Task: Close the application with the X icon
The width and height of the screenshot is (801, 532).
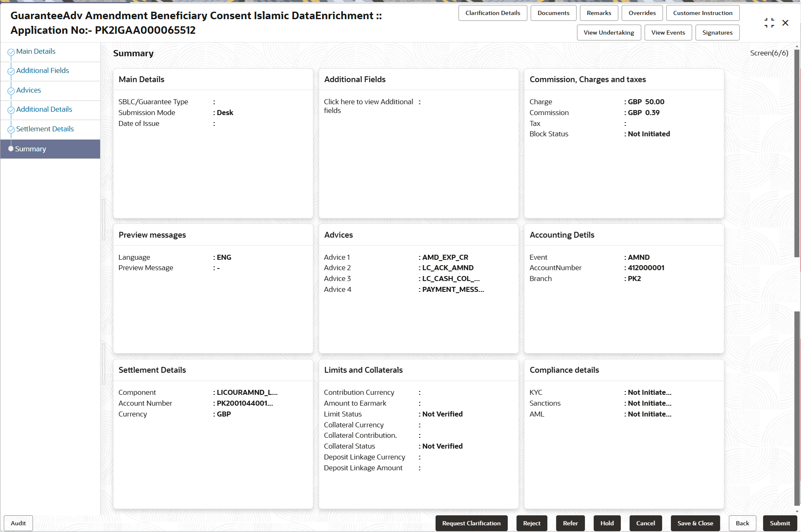Action: click(785, 23)
